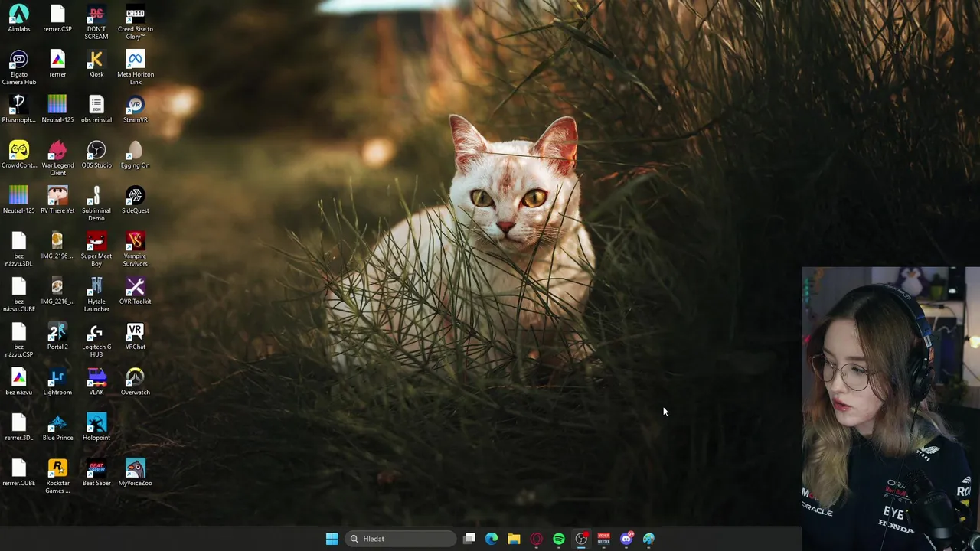Viewport: 980px width, 551px height.
Task: Select the rerrrer.CSP file
Action: (57, 19)
